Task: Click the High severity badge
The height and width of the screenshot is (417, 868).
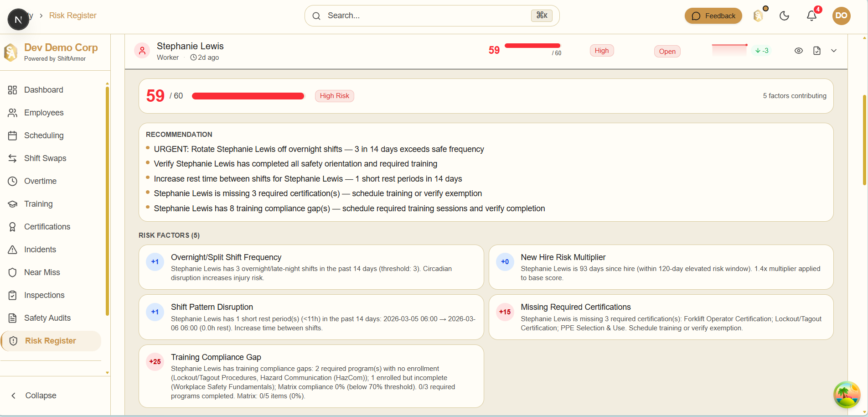Action: [602, 51]
